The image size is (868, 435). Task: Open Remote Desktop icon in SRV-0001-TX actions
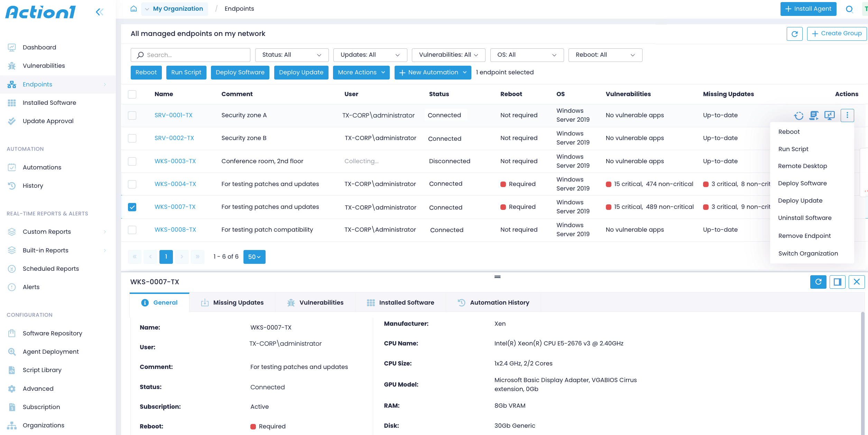[x=830, y=115]
